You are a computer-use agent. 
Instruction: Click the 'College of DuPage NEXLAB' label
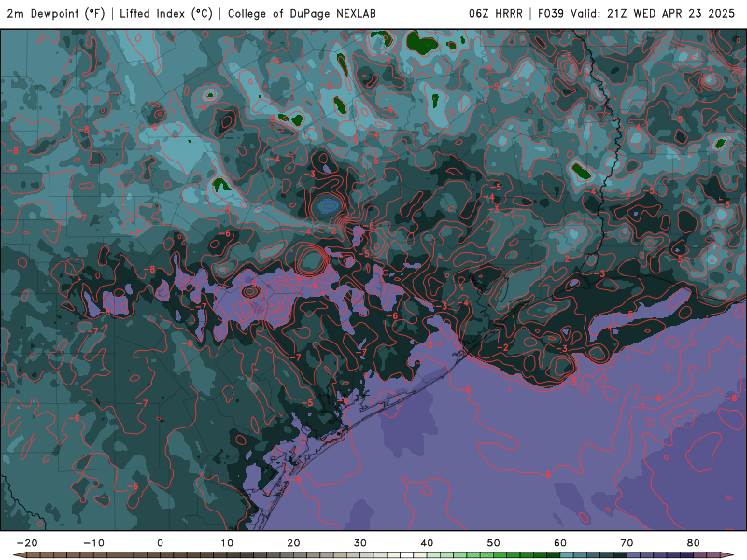[302, 13]
